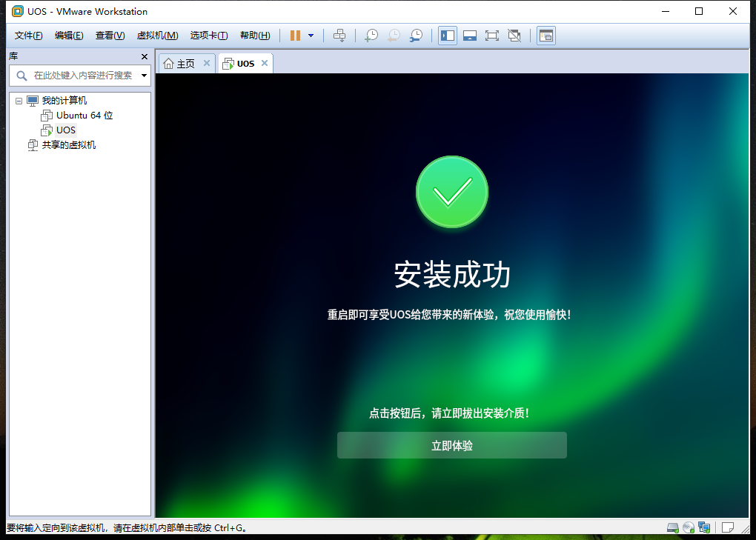Toggle the tab thumbnail bar
Screen dimensions: 756x540
pos(470,35)
